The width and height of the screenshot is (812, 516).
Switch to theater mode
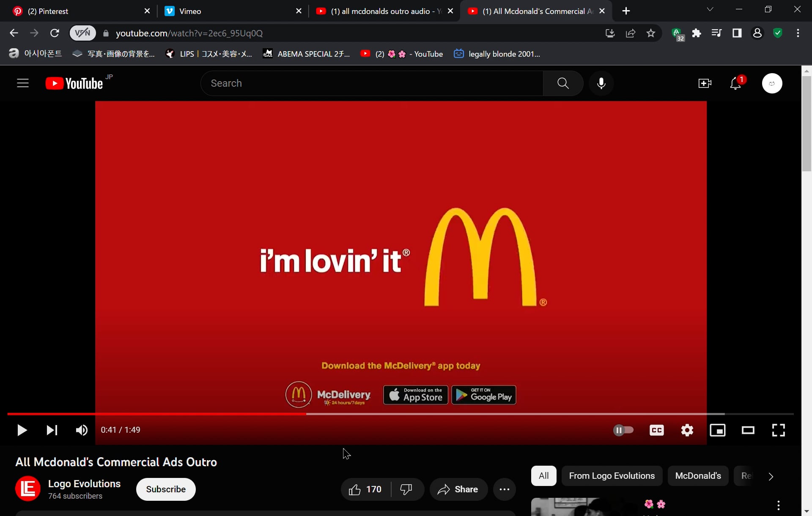pos(748,430)
